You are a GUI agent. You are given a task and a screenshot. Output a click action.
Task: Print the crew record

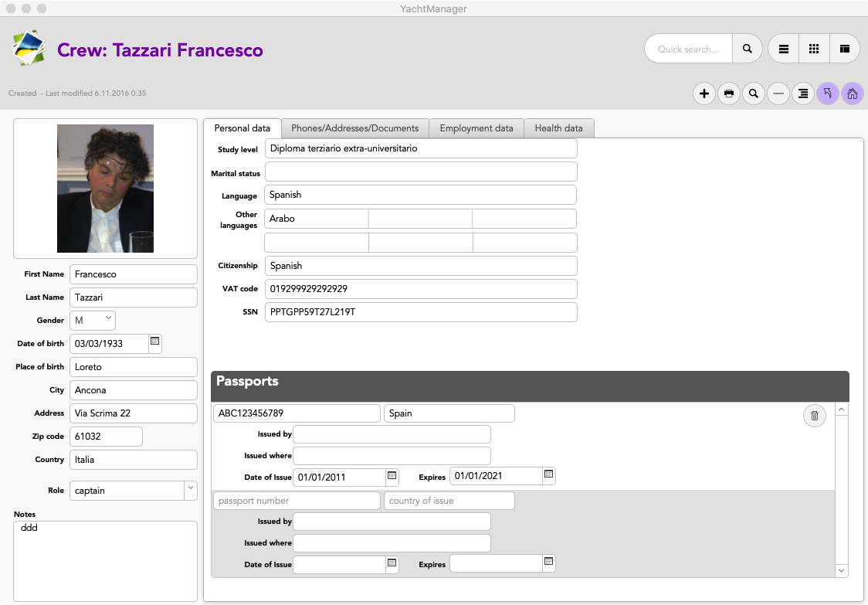coord(729,93)
